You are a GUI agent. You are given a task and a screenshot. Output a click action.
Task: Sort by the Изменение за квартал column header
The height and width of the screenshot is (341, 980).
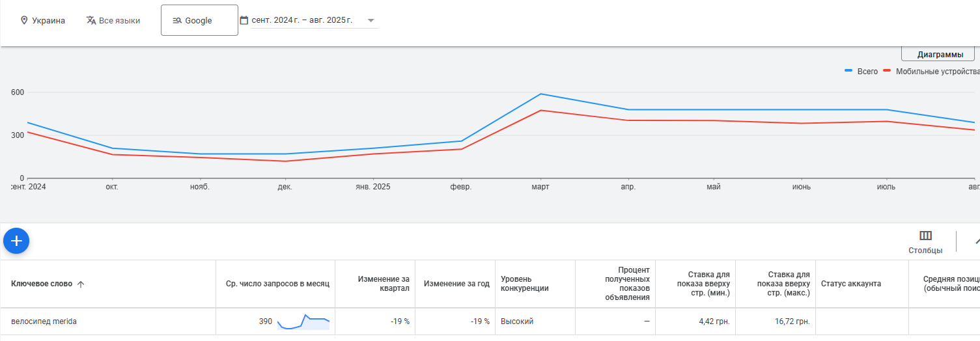pyautogui.click(x=384, y=284)
